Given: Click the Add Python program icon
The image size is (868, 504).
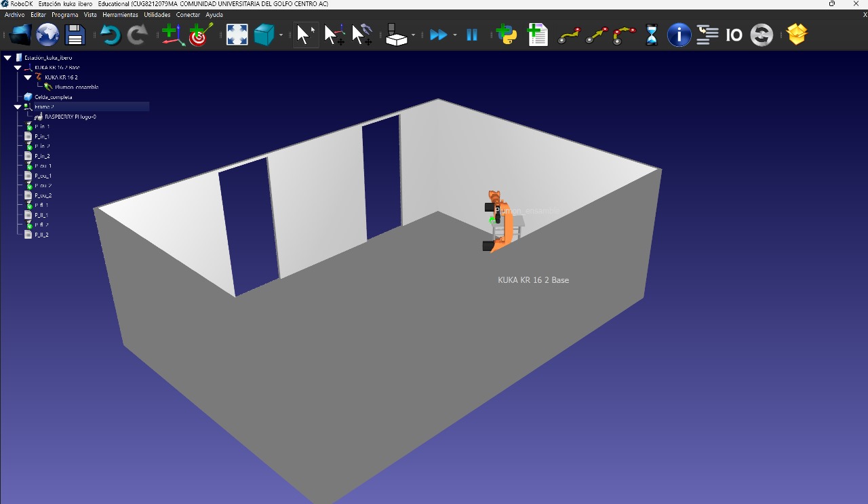Looking at the screenshot, I should (x=507, y=35).
